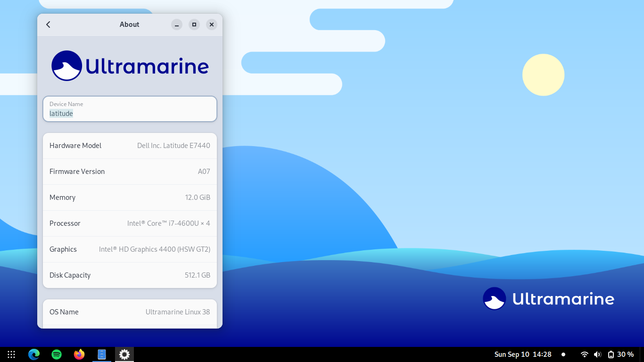Launch Microsoft Edge from taskbar
This screenshot has width=644, height=362.
pyautogui.click(x=34, y=354)
